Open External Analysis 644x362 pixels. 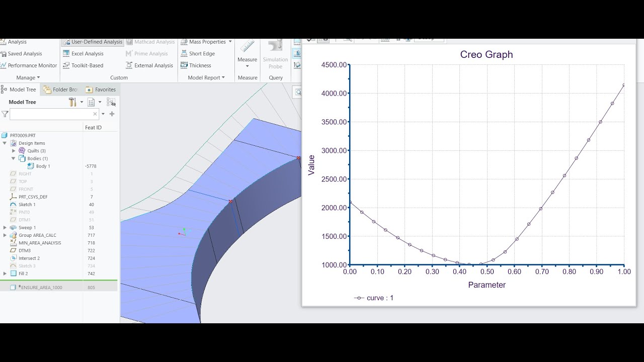coord(149,65)
